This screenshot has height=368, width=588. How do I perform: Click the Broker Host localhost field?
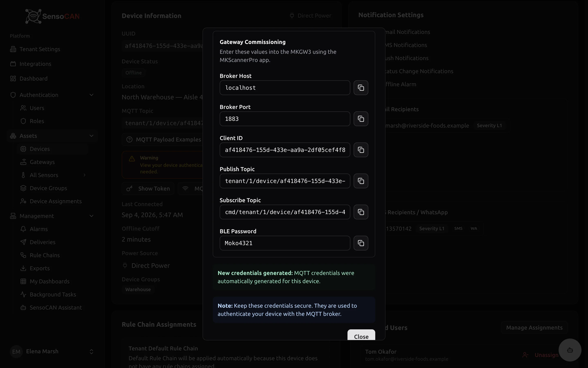point(285,88)
